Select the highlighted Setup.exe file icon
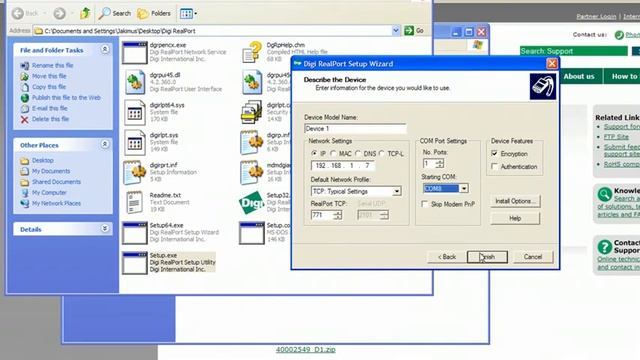 click(135, 263)
